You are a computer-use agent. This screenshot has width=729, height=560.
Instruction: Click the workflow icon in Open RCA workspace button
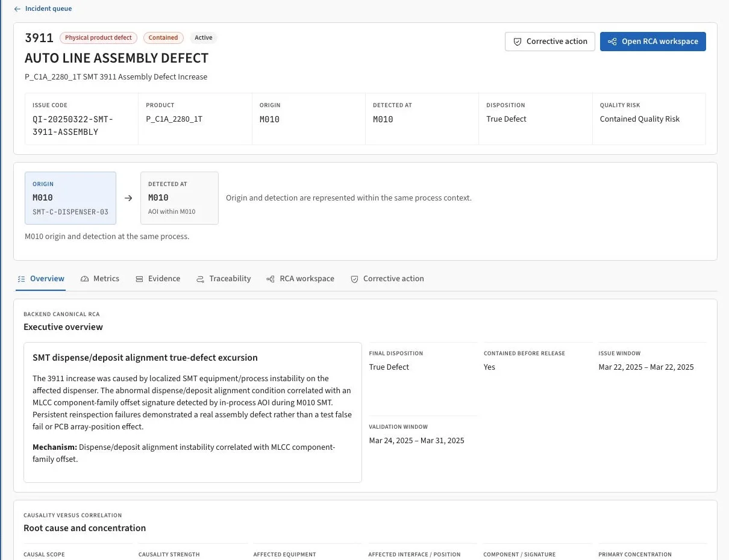pyautogui.click(x=612, y=42)
